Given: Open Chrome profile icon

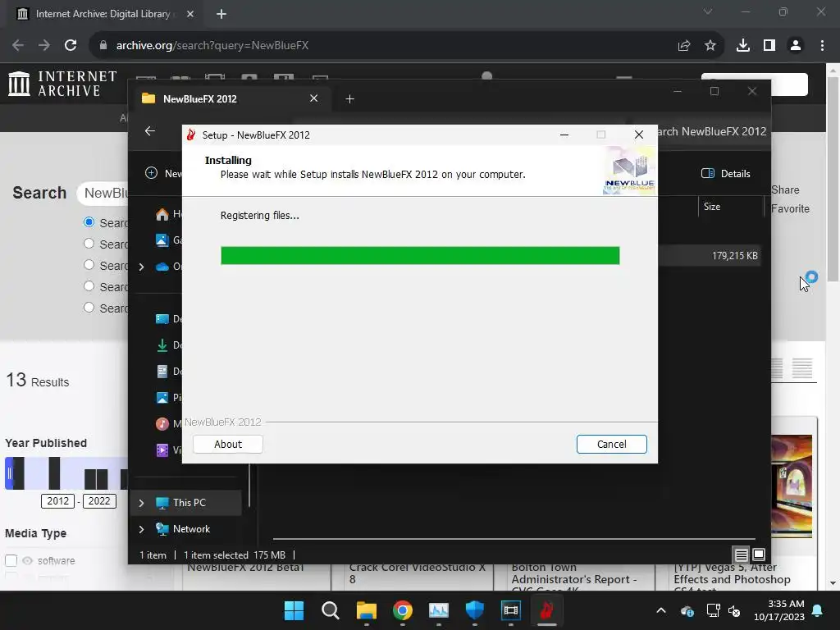Looking at the screenshot, I should [x=796, y=46].
